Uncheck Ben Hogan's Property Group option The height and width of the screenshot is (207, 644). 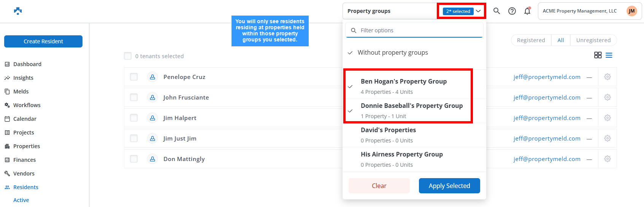pos(409,86)
